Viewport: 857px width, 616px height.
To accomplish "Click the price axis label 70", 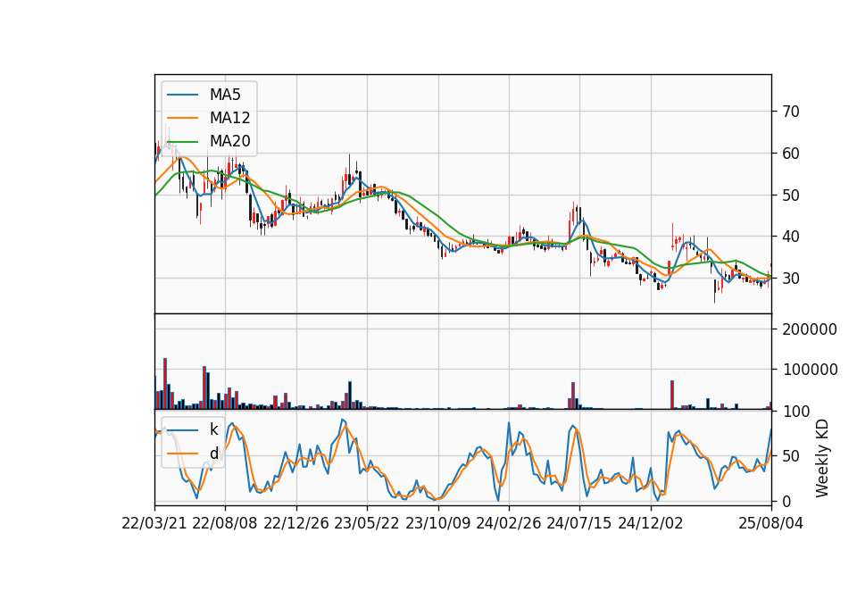I will (791, 112).
